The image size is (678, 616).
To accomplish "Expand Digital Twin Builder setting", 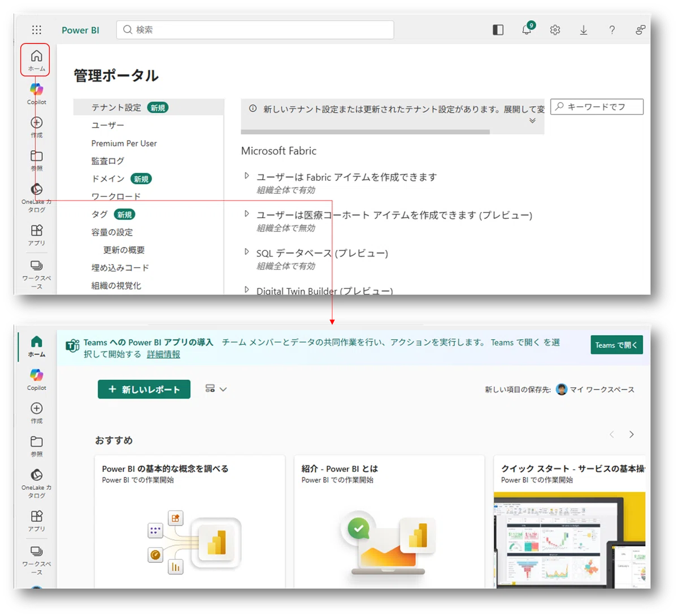I will pyautogui.click(x=246, y=289).
